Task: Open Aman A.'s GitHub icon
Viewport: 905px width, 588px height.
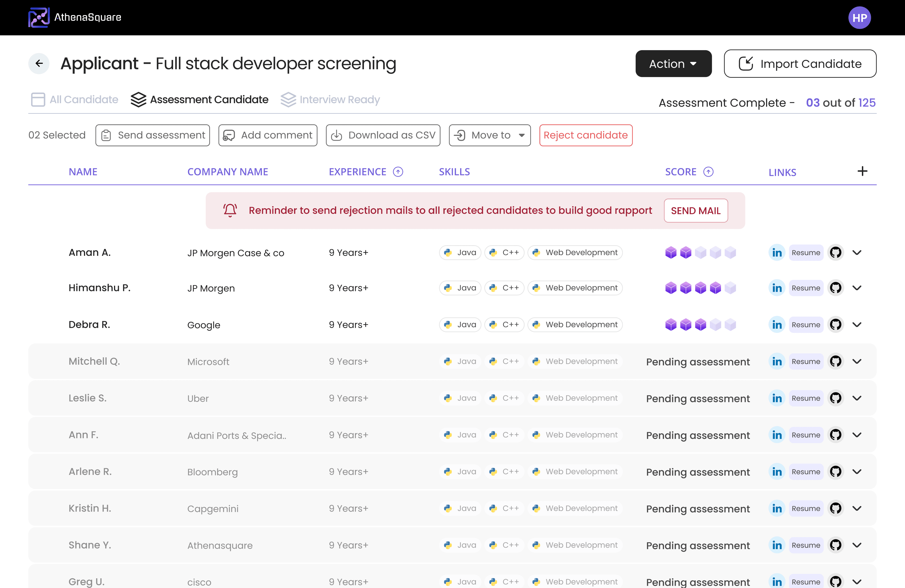Action: coord(835,252)
